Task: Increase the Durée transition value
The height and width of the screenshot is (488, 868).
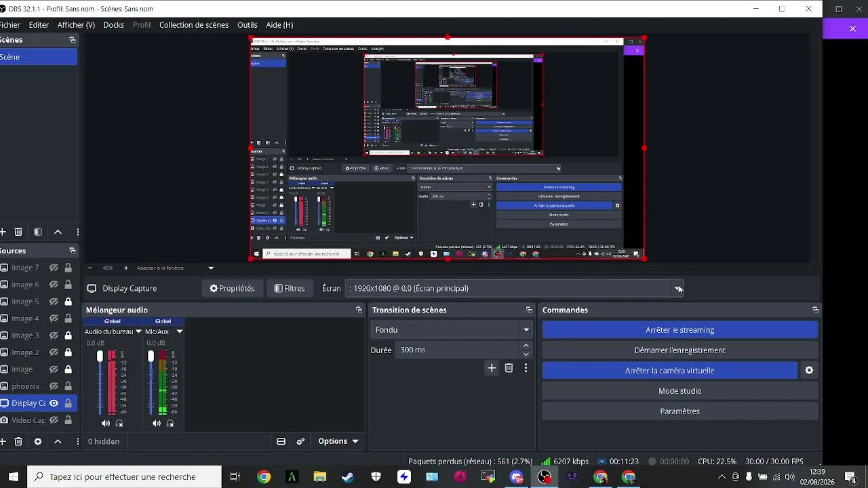Action: pos(526,346)
